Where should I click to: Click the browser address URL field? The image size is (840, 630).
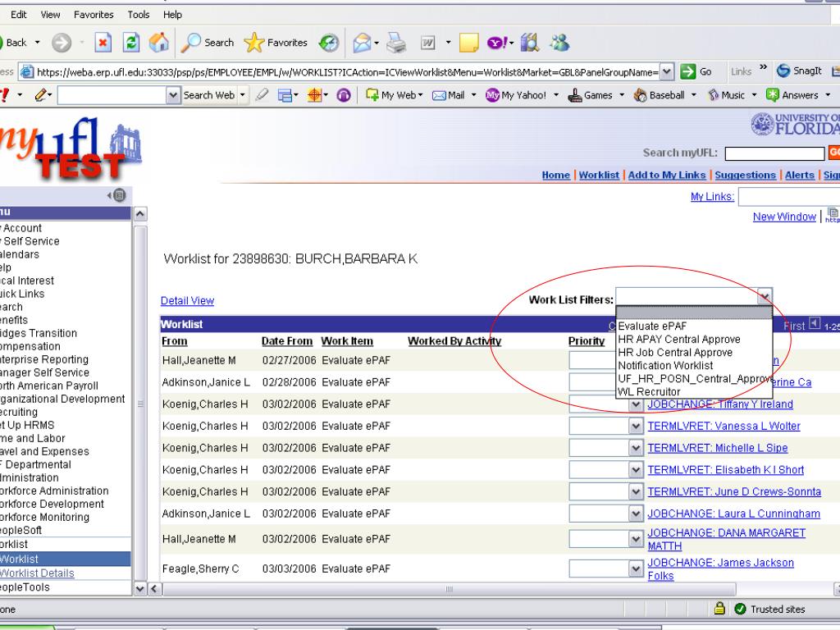tap(346, 72)
